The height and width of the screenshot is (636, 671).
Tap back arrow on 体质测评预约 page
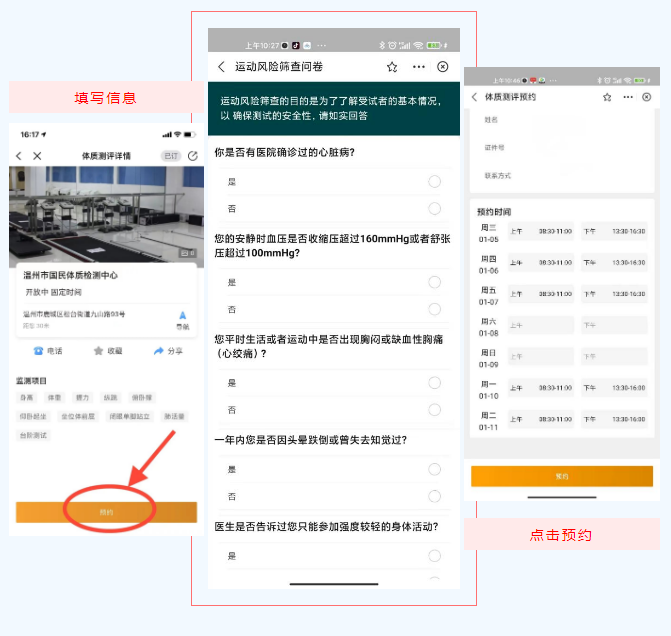(x=474, y=97)
